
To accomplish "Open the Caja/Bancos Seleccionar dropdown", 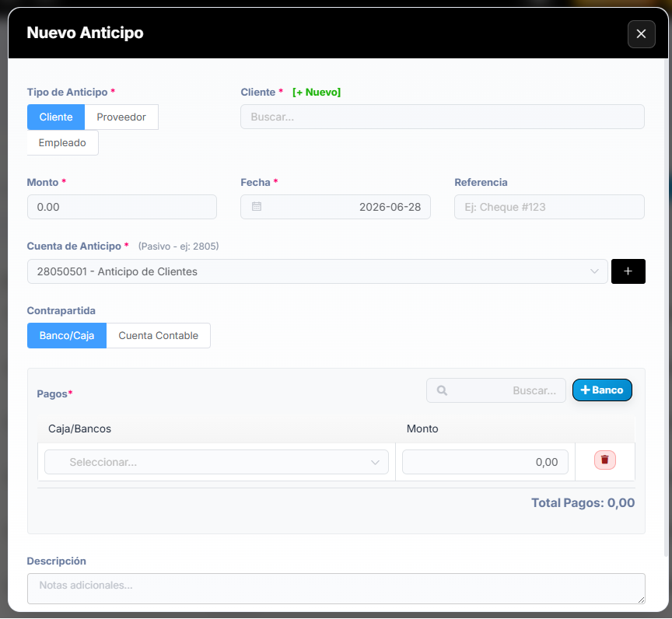I will (216, 462).
